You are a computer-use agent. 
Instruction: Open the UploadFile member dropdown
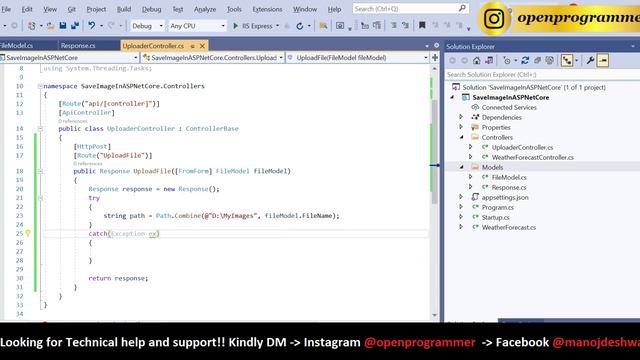click(358, 58)
